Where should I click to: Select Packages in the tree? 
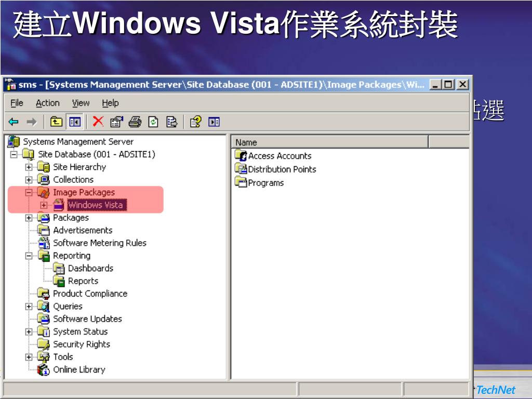[x=71, y=218]
